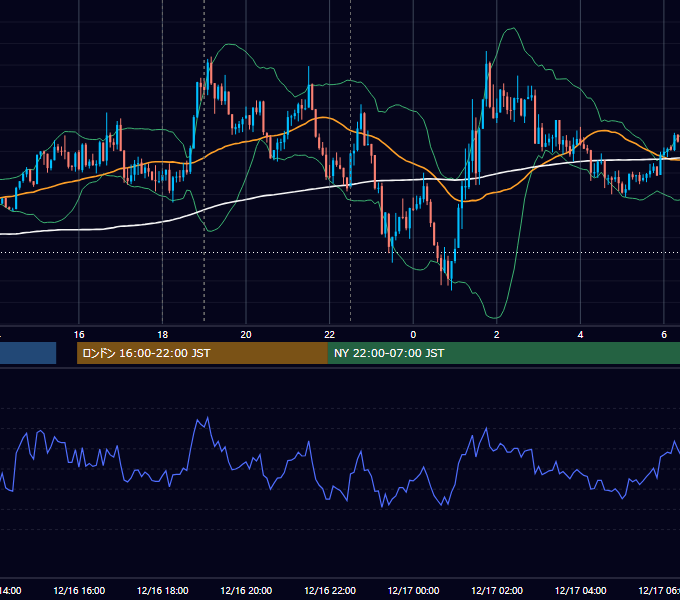Select the 12/16 16:00 date label

[x=79, y=591]
